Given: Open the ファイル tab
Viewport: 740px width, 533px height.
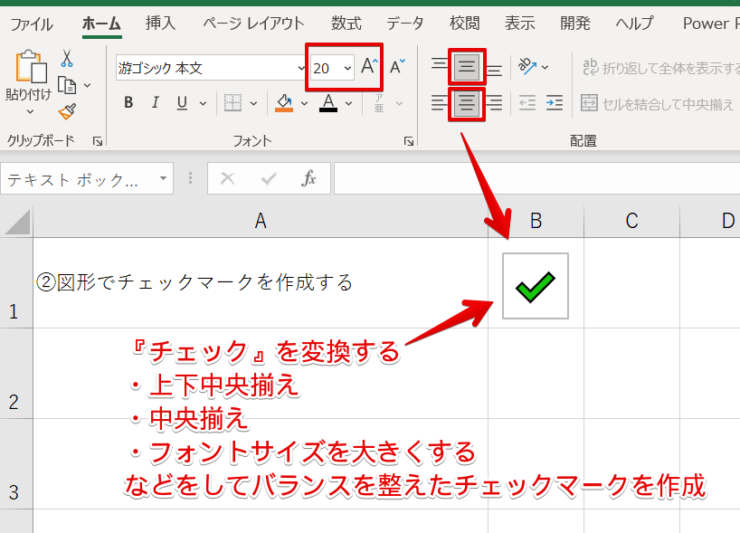Looking at the screenshot, I should [32, 23].
